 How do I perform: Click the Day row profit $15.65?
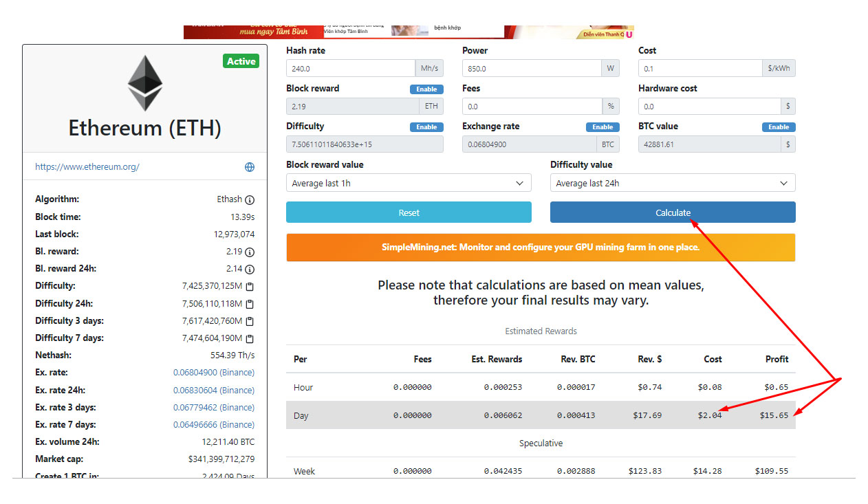click(774, 415)
